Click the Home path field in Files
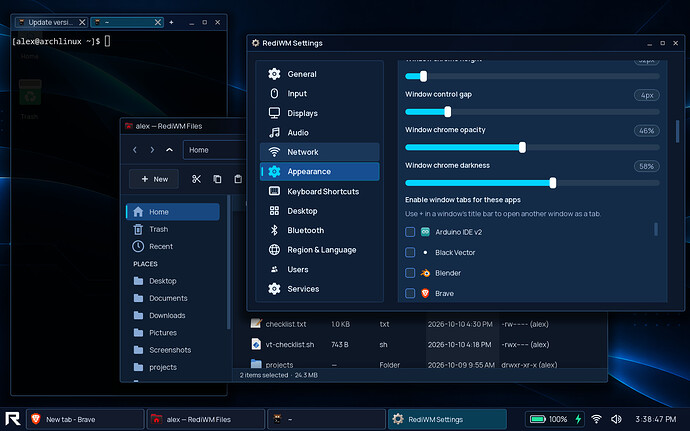 [x=214, y=150]
